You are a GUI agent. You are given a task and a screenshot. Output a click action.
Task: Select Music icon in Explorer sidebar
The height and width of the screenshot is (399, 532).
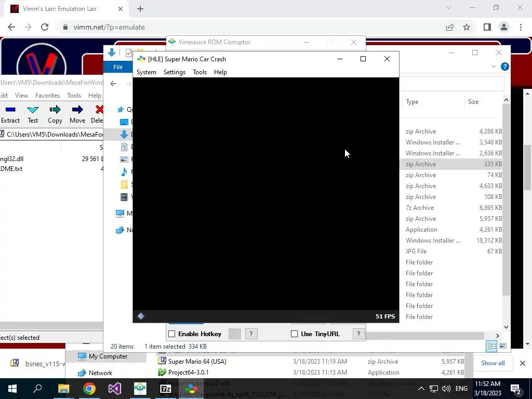point(124,171)
